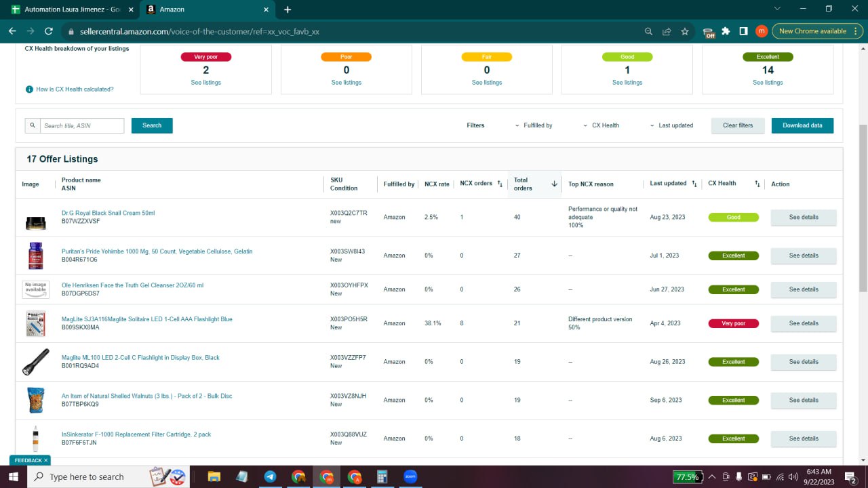Screen dimensions: 868x488
Task: Open the Chrome Extensions puzzle icon
Action: coord(726,31)
